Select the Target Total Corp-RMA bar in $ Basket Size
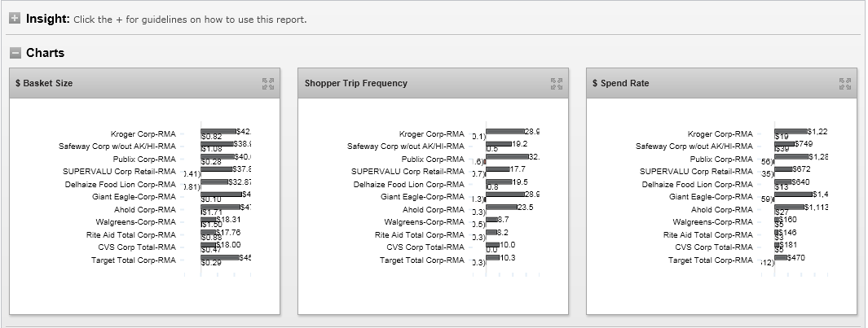 pos(220,257)
